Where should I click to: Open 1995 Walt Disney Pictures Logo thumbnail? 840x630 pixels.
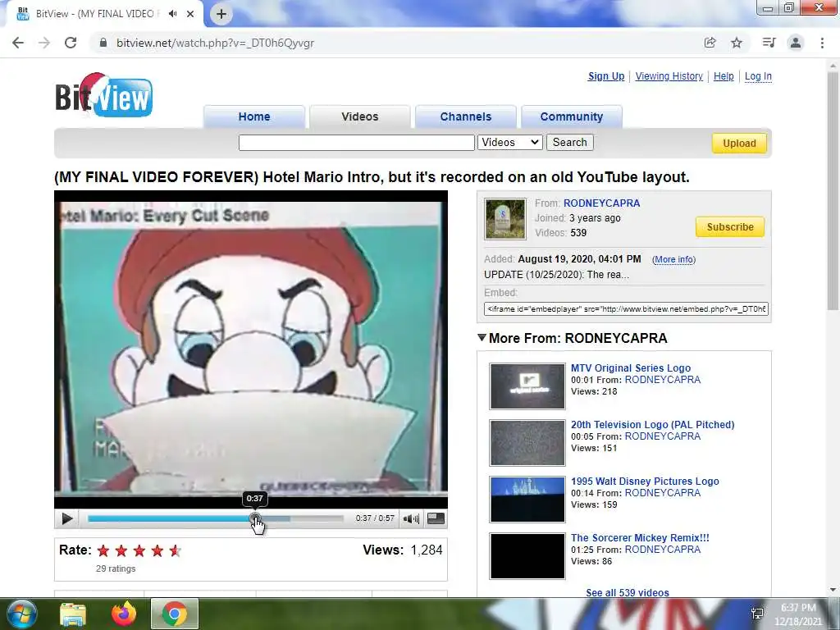[527, 500]
